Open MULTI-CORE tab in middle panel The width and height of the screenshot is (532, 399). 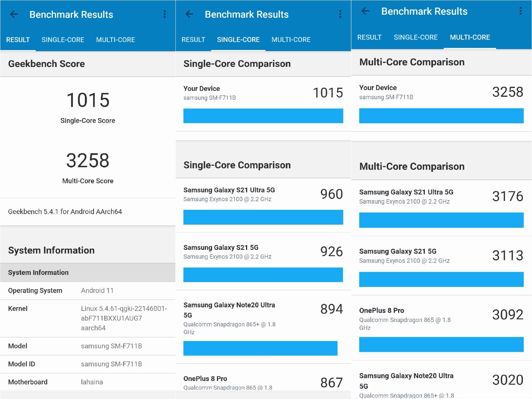[x=291, y=40]
